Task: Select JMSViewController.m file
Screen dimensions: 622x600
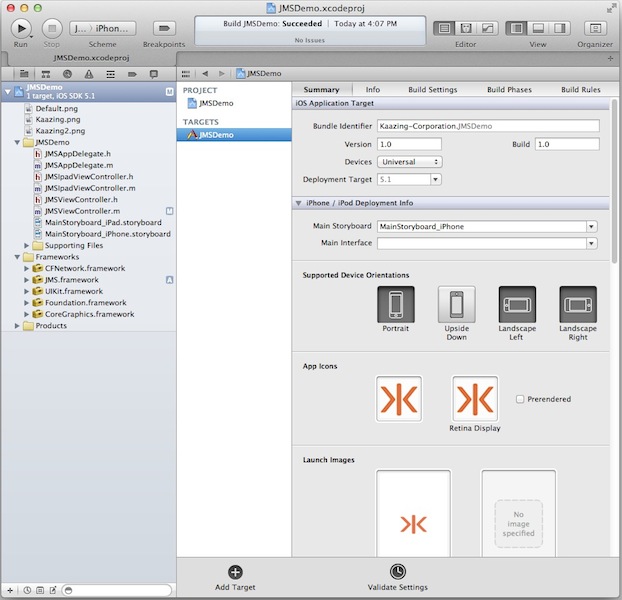Action: click(x=82, y=211)
